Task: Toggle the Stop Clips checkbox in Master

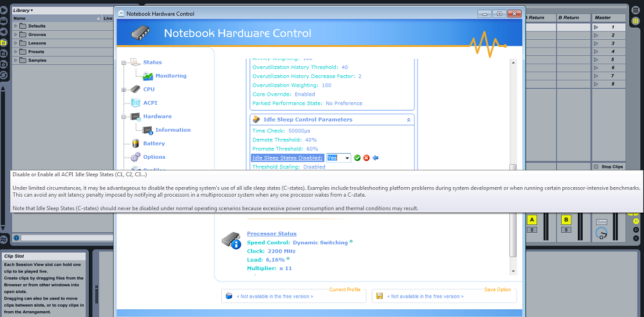Action: pos(596,167)
